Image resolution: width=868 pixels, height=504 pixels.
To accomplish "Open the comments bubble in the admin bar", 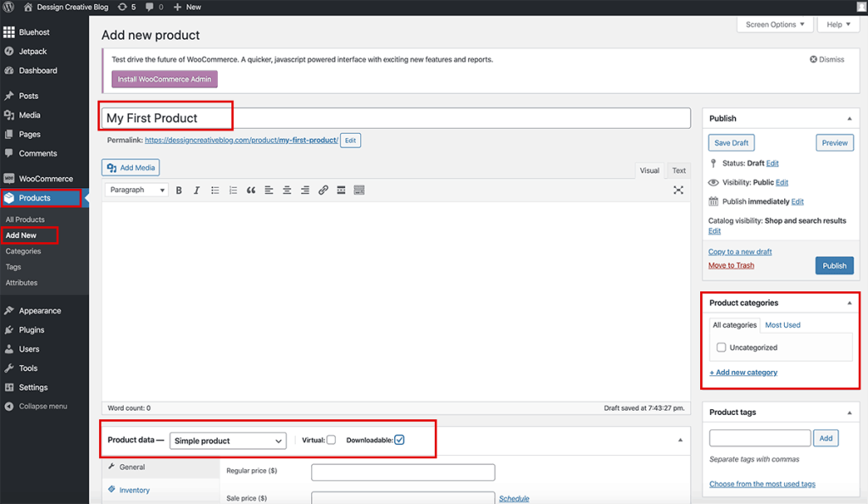I will click(x=149, y=7).
